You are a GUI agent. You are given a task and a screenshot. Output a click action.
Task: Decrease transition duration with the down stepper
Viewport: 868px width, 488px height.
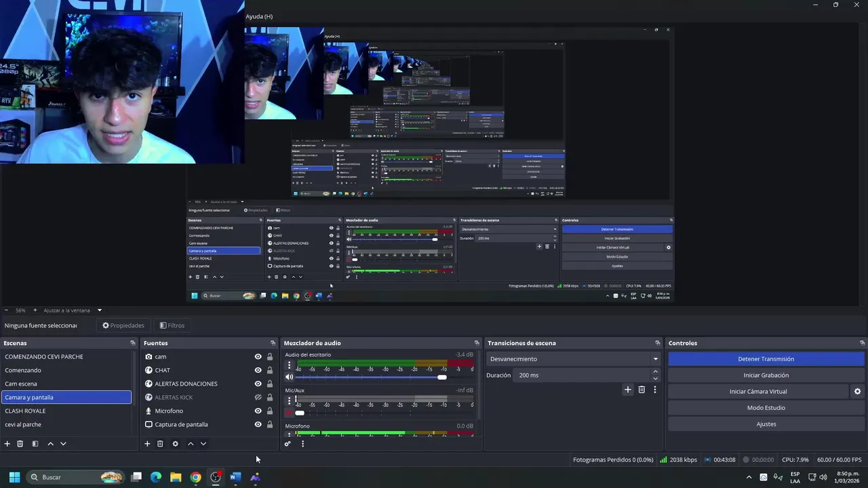(655, 379)
